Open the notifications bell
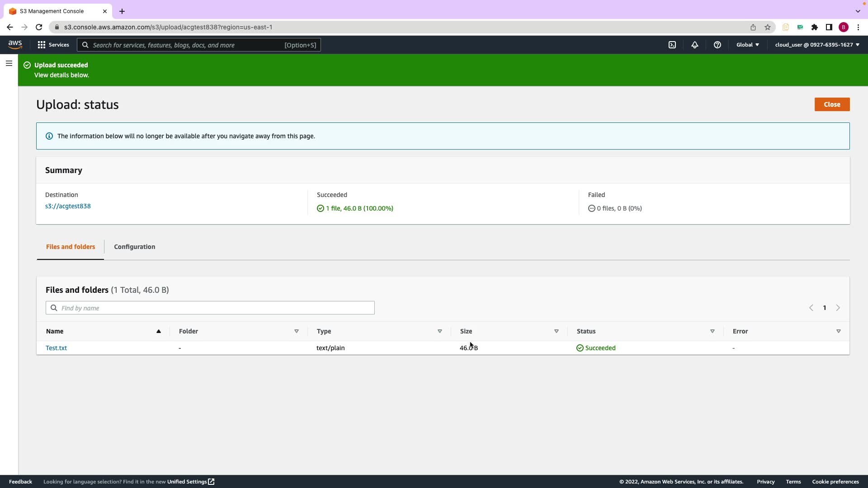868x488 pixels. (x=695, y=45)
